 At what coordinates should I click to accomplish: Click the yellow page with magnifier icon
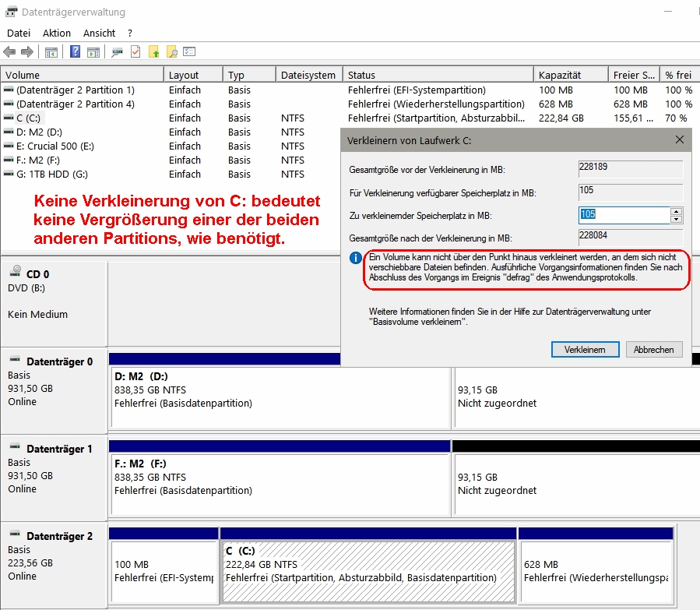(172, 52)
